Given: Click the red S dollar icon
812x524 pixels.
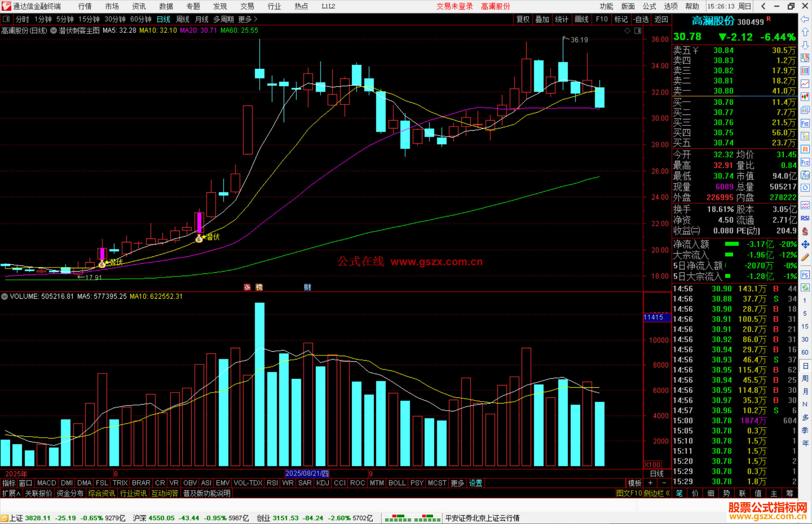Looking at the screenshot, I should coord(805,231).
